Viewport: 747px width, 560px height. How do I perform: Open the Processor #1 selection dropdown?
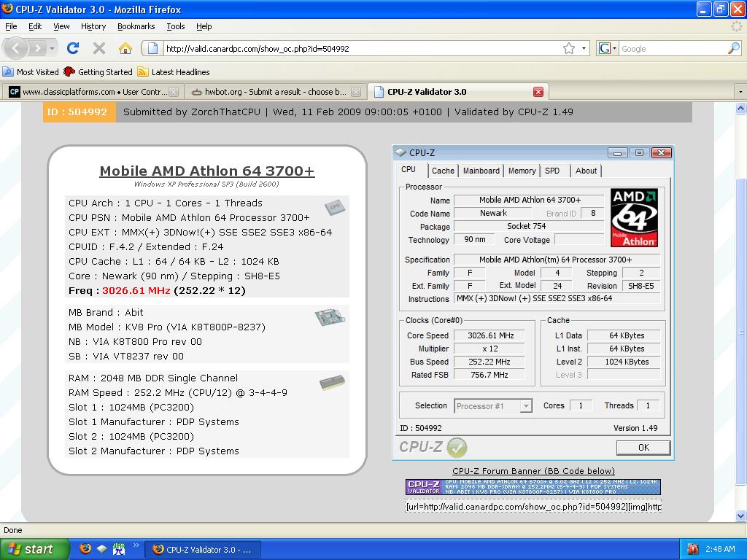click(526, 405)
